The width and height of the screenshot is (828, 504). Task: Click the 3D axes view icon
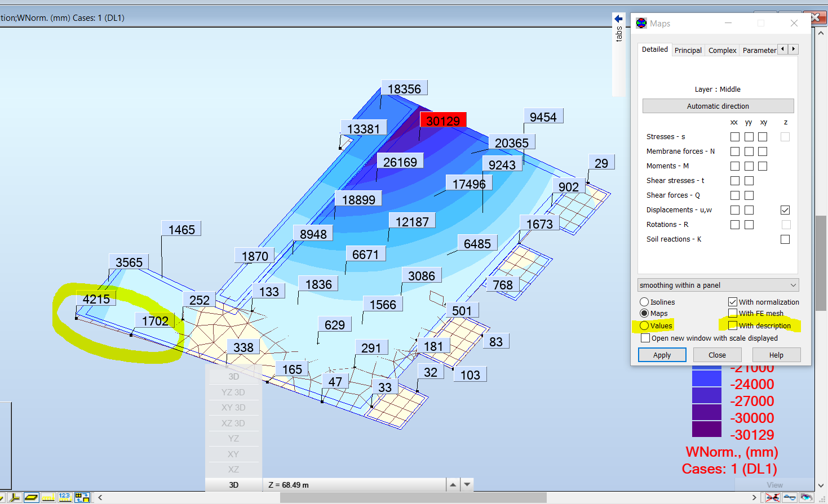15,497
